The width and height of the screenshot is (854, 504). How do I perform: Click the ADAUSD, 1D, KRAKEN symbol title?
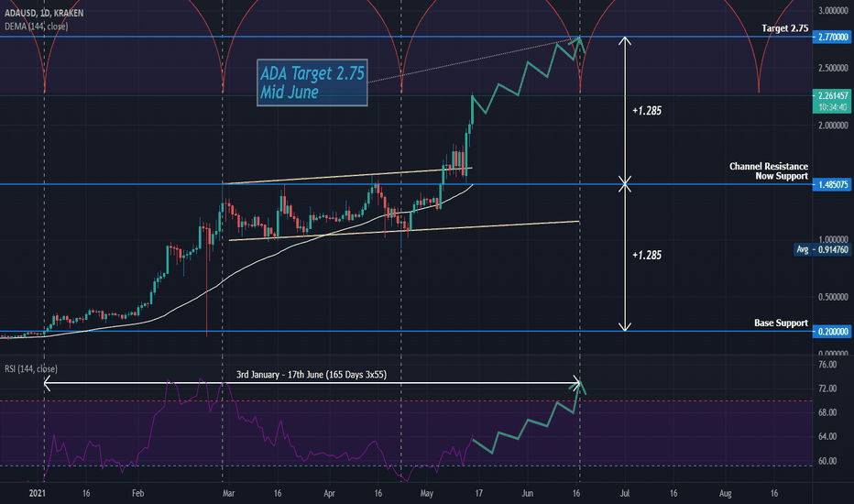[44, 13]
